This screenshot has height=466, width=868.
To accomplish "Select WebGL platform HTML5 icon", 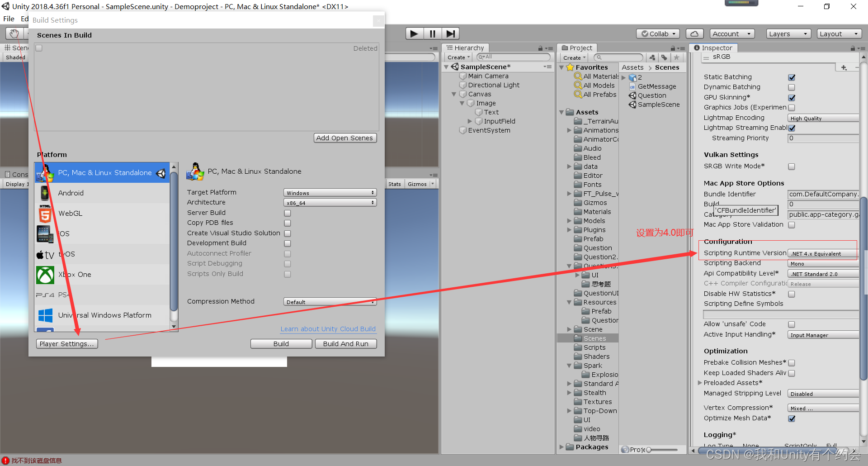I will click(x=45, y=214).
